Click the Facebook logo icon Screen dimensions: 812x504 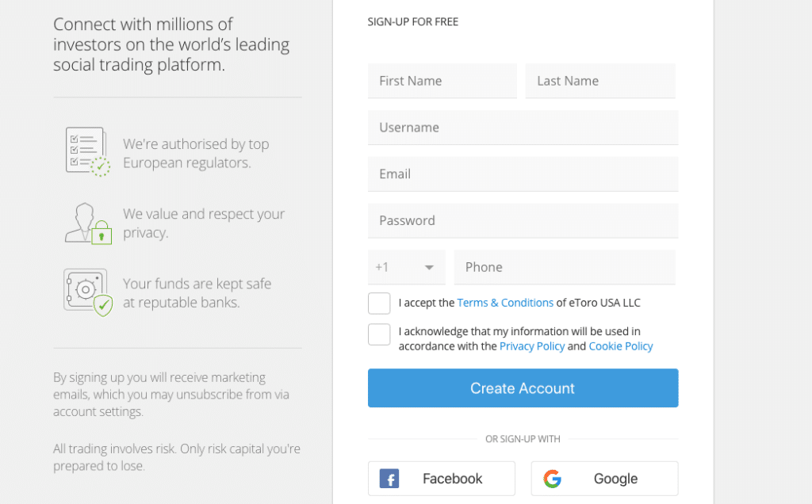[x=389, y=479]
